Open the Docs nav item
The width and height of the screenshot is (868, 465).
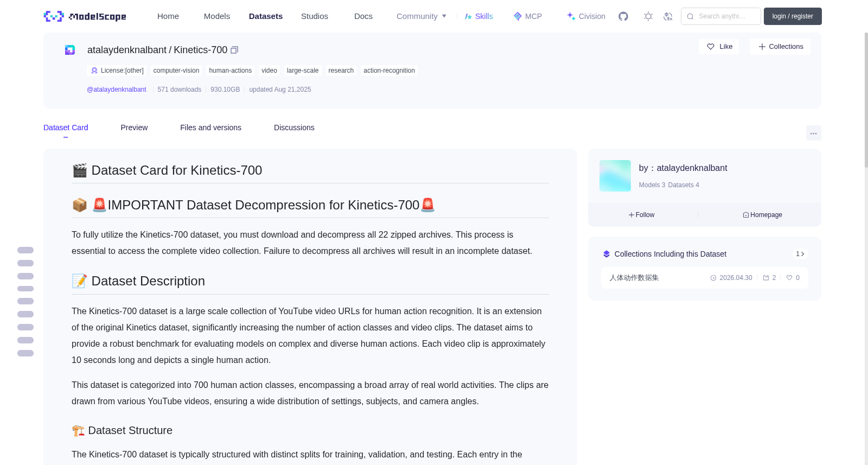363,16
